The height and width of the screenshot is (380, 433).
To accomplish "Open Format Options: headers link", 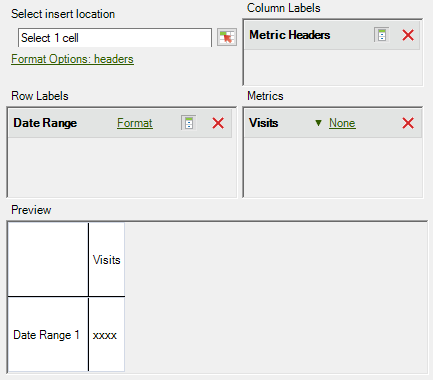I will coord(72,59).
